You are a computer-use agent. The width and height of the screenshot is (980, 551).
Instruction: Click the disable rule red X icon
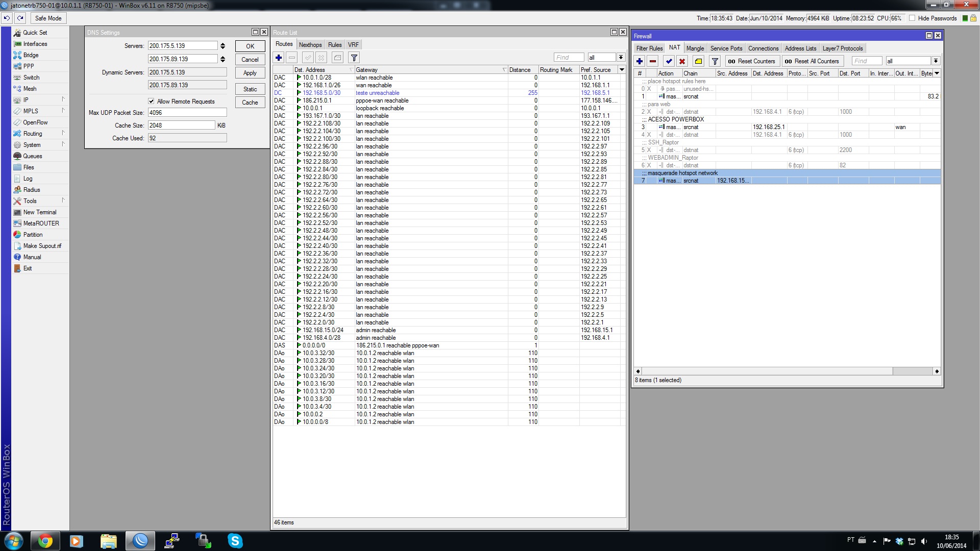pyautogui.click(x=682, y=61)
